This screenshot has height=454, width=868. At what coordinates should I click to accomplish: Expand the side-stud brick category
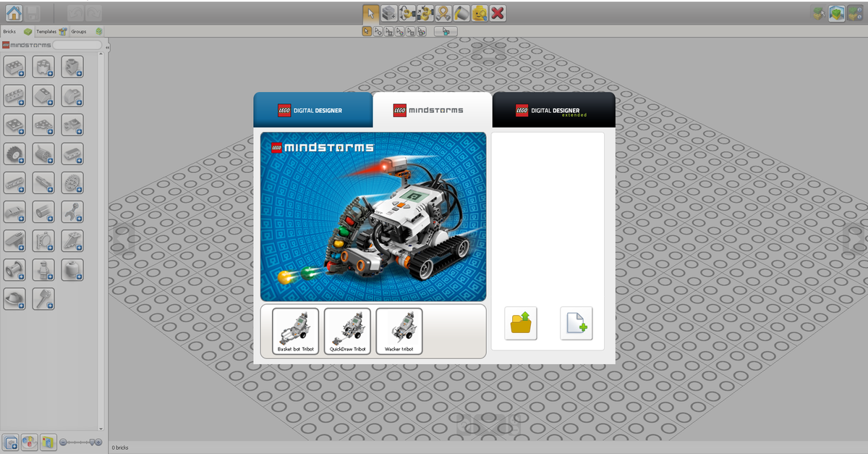point(72,67)
